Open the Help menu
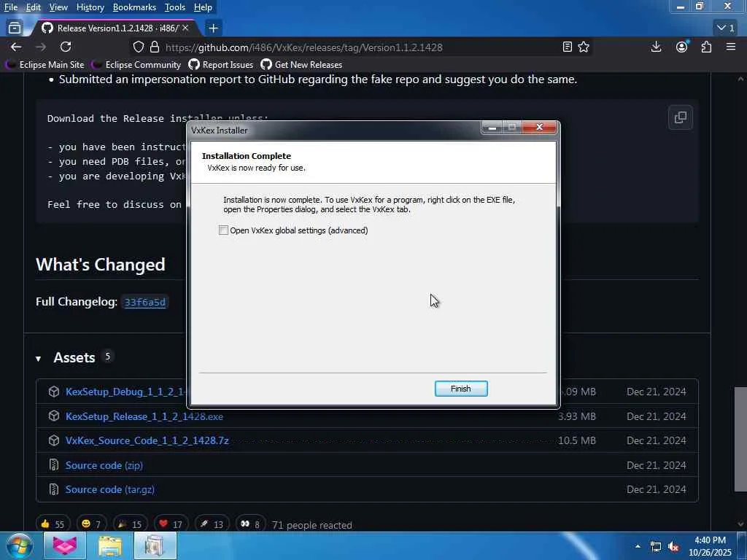Viewport: 747px width, 560px height. point(203,7)
